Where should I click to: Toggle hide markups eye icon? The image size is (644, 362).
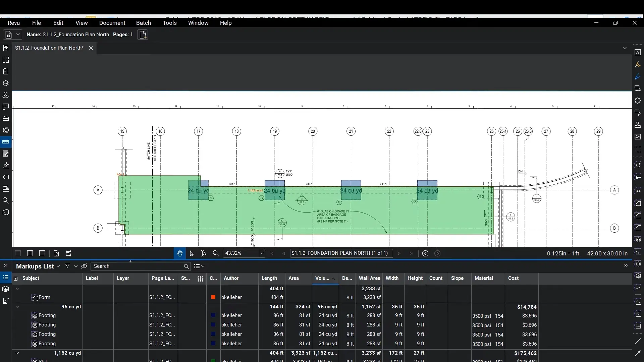(x=84, y=266)
